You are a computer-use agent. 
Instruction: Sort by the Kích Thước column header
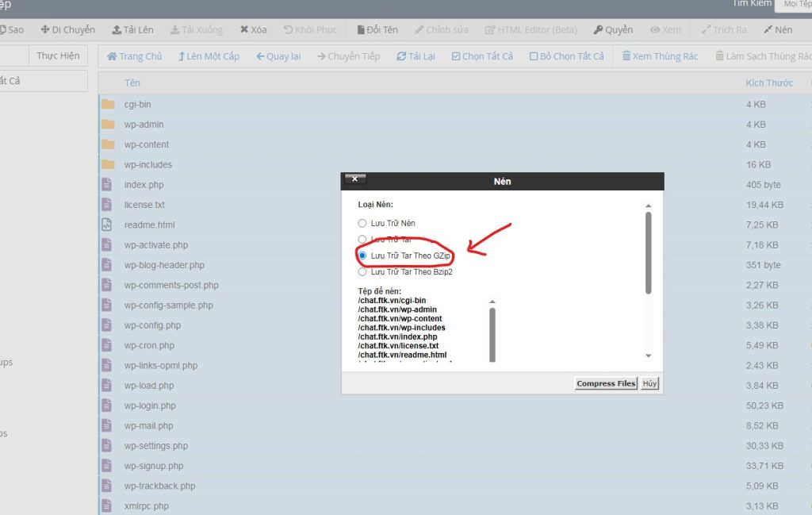pyautogui.click(x=768, y=83)
